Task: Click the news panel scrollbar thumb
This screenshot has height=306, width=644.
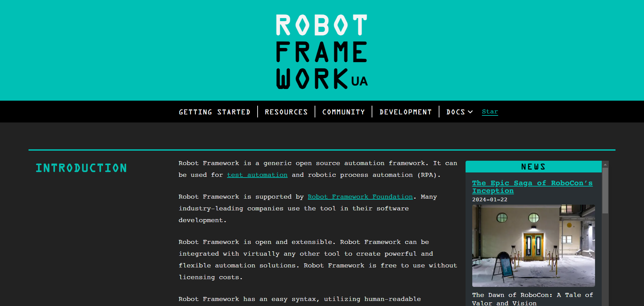Action: point(605,190)
